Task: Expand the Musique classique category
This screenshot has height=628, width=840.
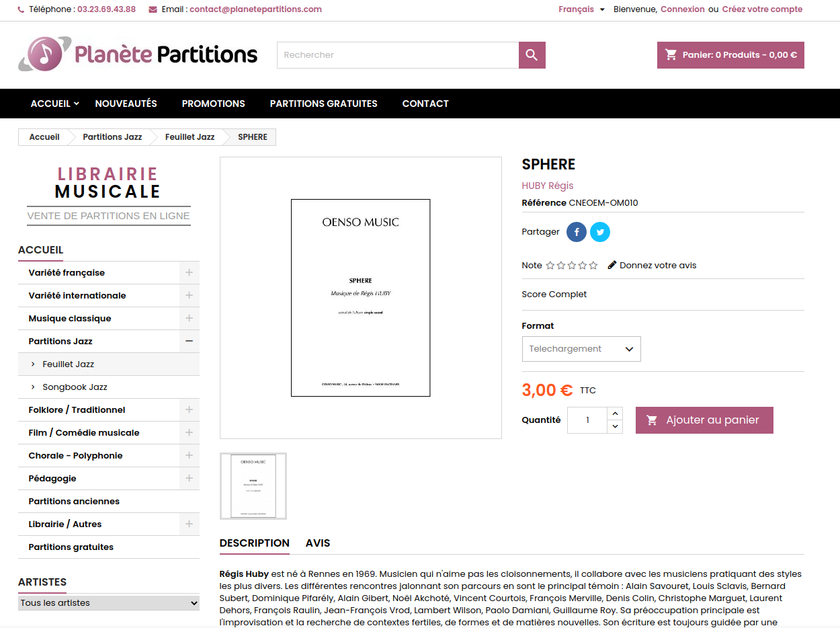Action: [x=189, y=318]
